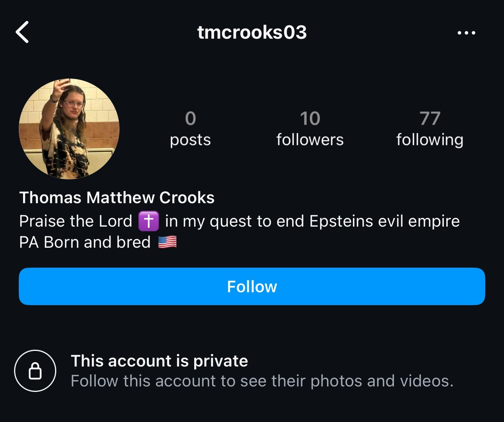Open the circular profile picture
This screenshot has width=504, height=422.
69,129
